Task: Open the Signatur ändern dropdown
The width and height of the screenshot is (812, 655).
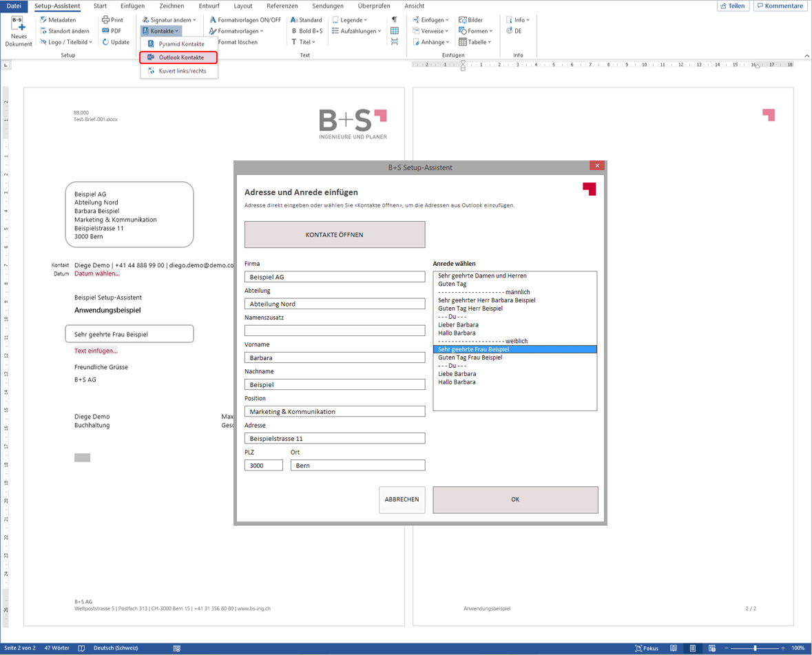Action: click(x=169, y=20)
